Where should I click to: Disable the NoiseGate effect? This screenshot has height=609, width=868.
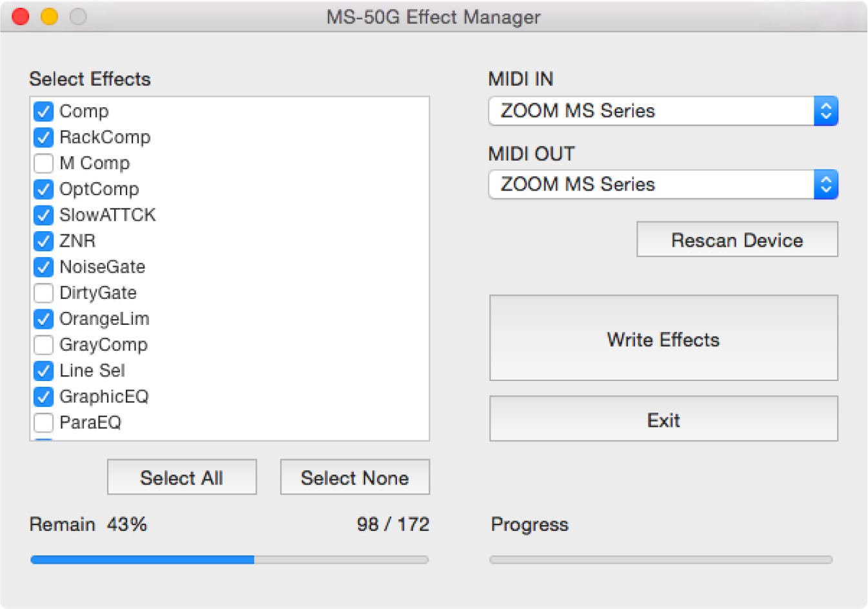pyautogui.click(x=43, y=267)
